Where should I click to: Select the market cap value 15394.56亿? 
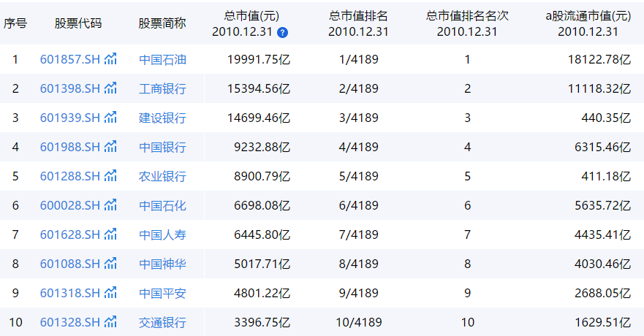(x=259, y=88)
